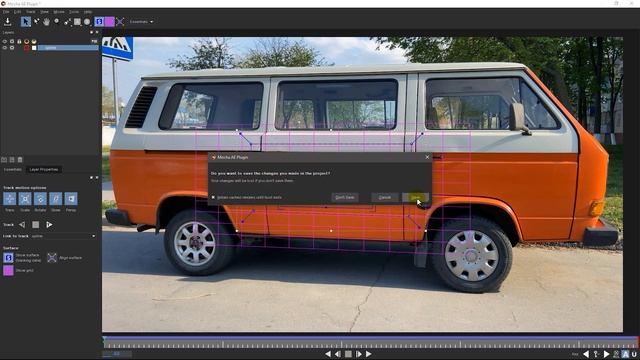Toggle Perspective track motion option
640x360 pixels.
71,199
